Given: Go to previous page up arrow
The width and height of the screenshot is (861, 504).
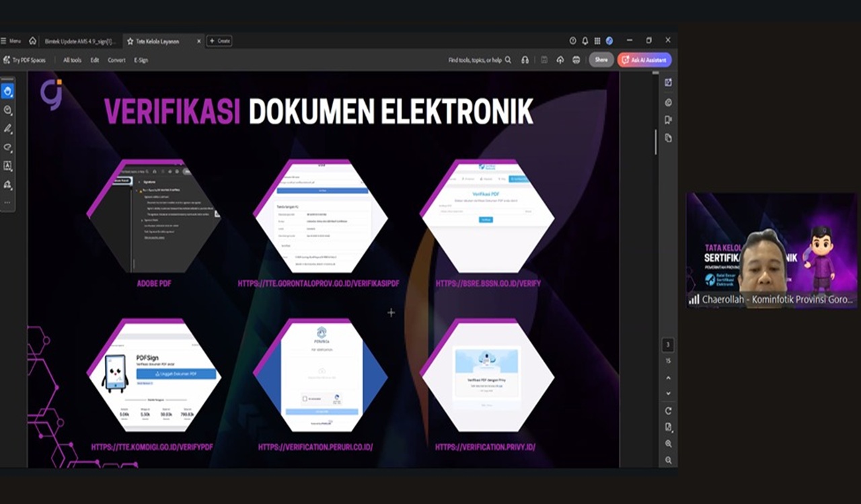Looking at the screenshot, I should point(668,378).
